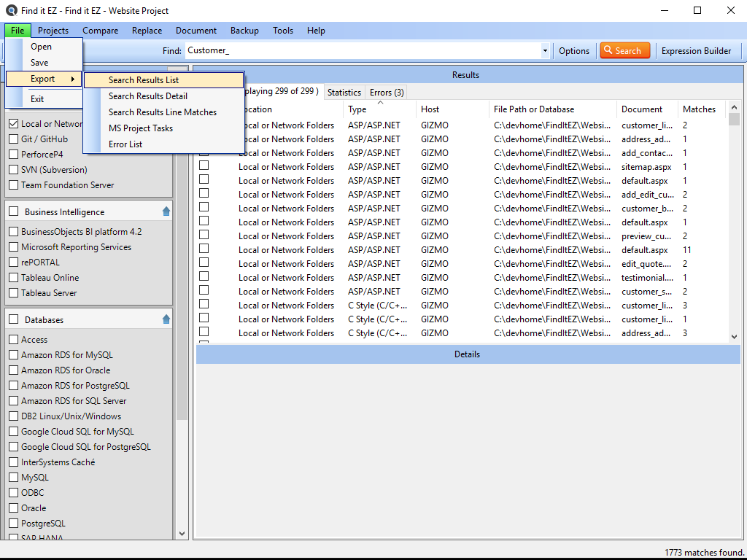Screen dimensions: 747x560
Task: Enable Microsoft Reporting Services checkbox
Action: 14,246
